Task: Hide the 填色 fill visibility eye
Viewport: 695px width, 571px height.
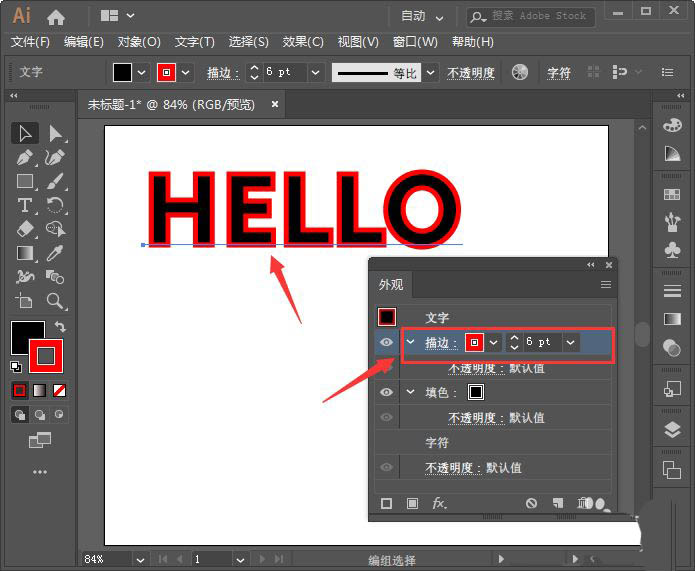Action: [x=387, y=392]
